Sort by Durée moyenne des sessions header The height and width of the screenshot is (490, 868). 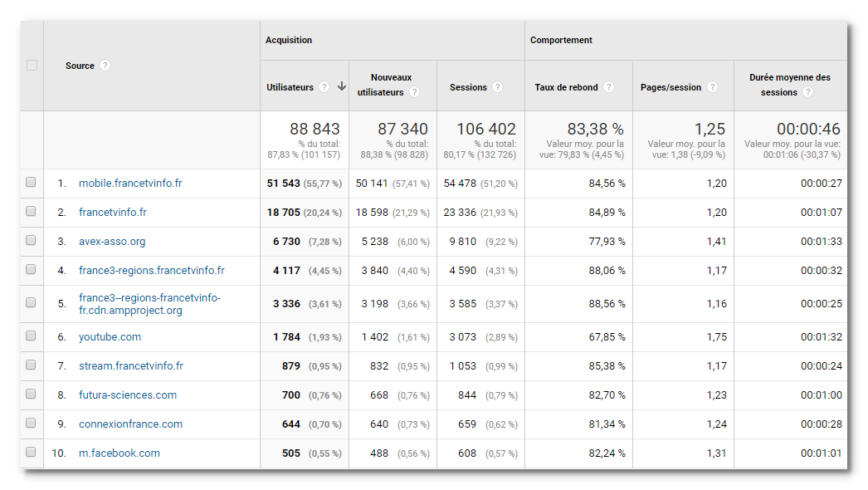790,85
